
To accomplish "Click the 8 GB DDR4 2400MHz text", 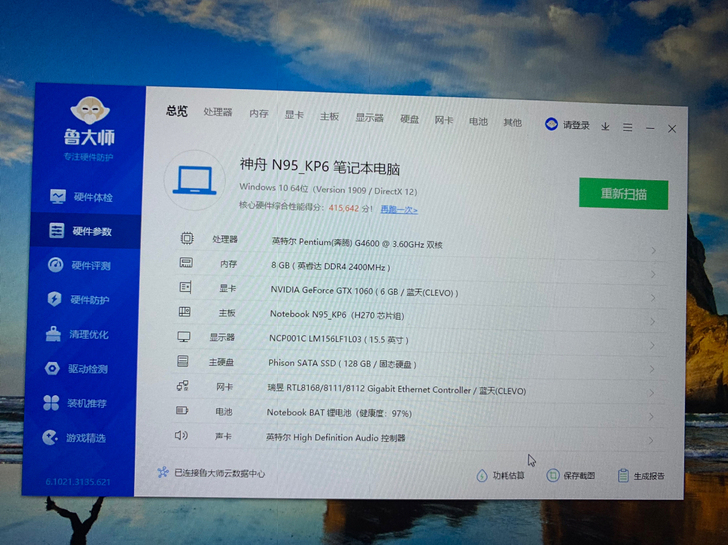I will pyautogui.click(x=331, y=266).
